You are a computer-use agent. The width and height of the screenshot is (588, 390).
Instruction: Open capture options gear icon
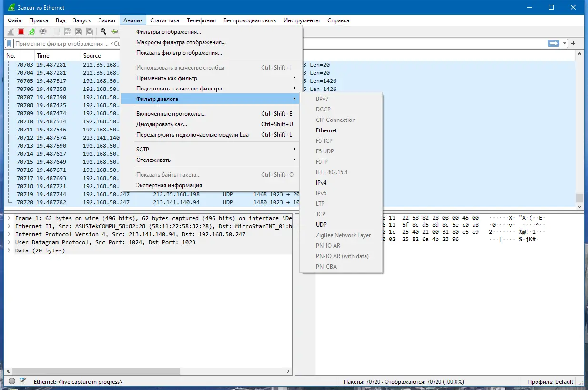point(43,31)
